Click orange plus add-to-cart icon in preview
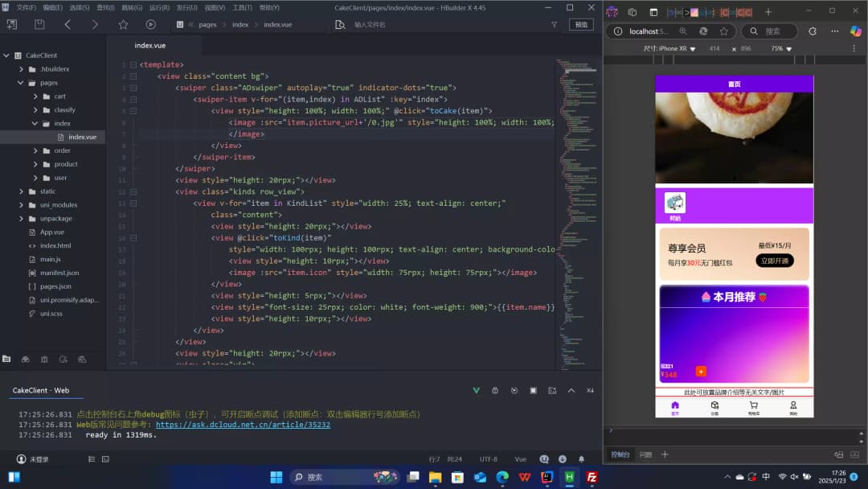 [x=701, y=372]
